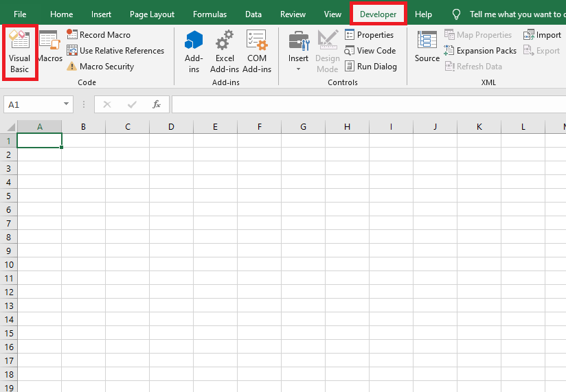This screenshot has height=392, width=566.
Task: Select row 5 header
Action: (8, 196)
